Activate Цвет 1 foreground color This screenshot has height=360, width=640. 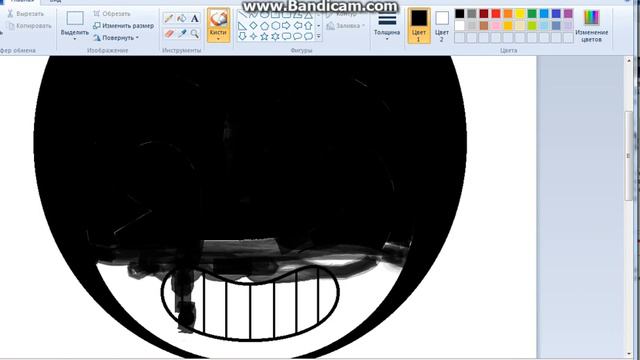419,25
